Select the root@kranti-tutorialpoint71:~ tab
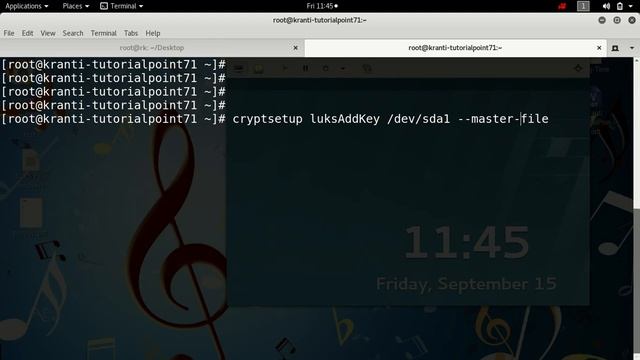The image size is (640, 360). 455,48
